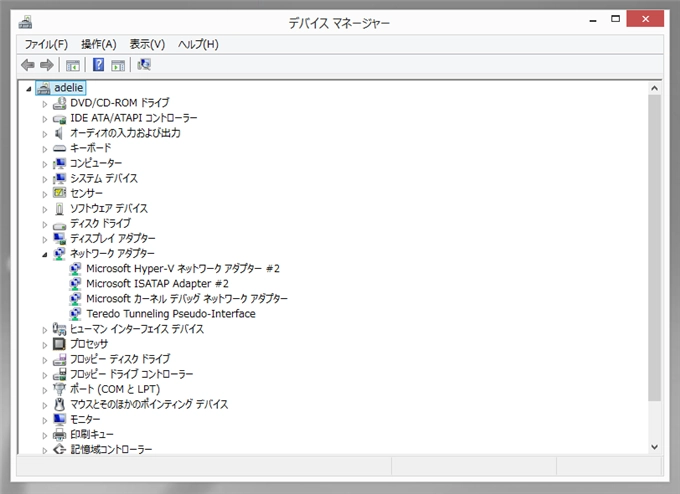Click the scan for hardware changes icon
The width and height of the screenshot is (680, 494).
[x=144, y=65]
